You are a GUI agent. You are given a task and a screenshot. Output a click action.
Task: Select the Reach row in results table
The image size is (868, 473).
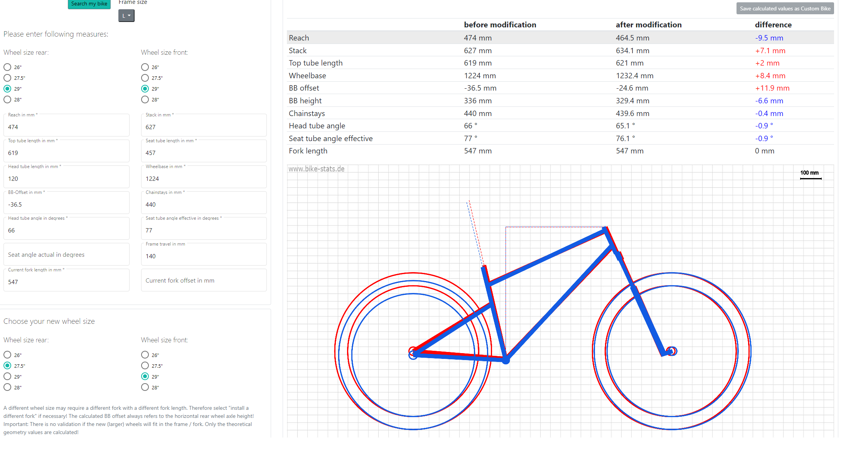[560, 38]
